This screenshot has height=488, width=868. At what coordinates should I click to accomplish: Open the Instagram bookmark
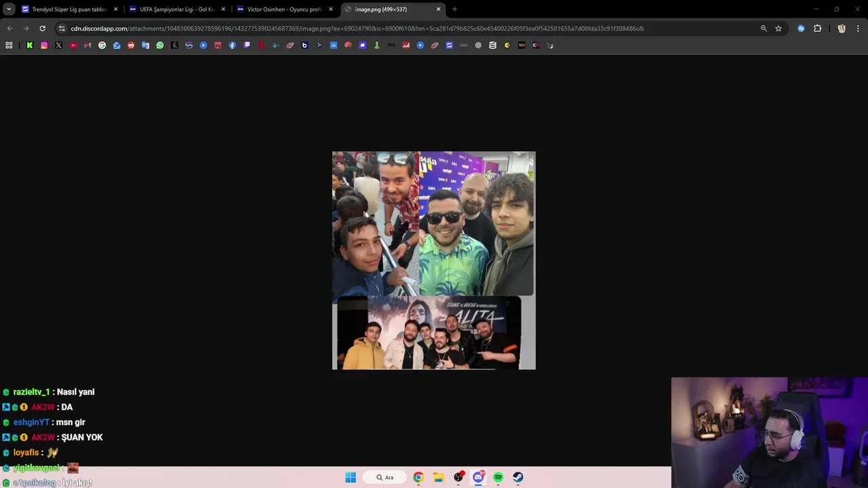44,45
